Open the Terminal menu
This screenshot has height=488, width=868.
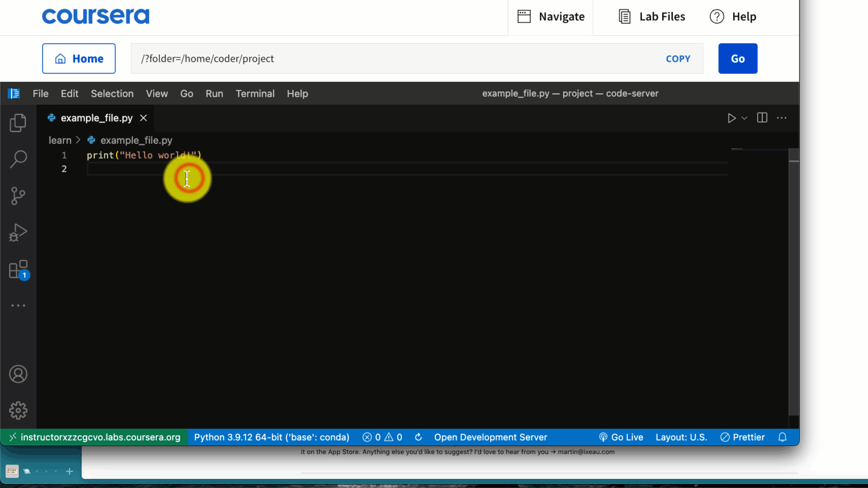coord(255,94)
